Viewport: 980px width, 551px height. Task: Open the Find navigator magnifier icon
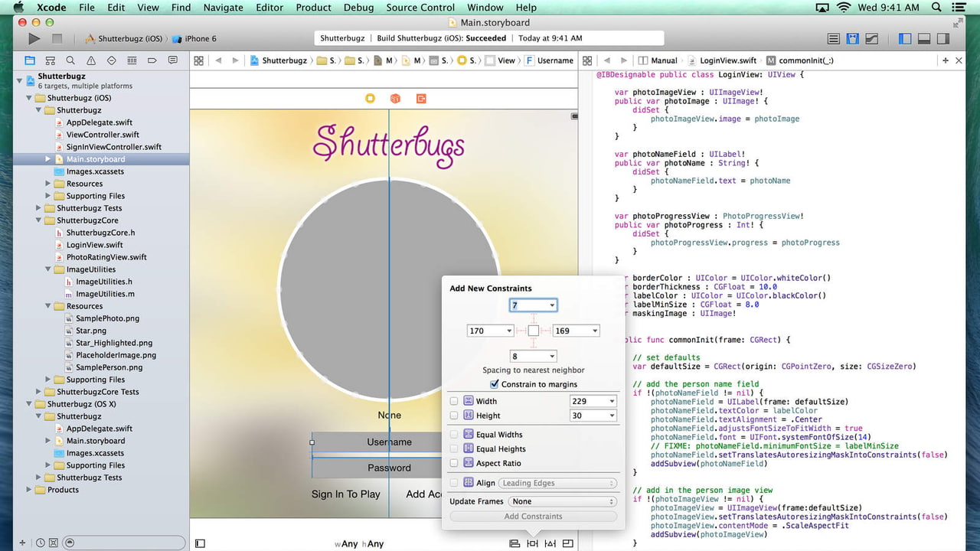(x=70, y=60)
